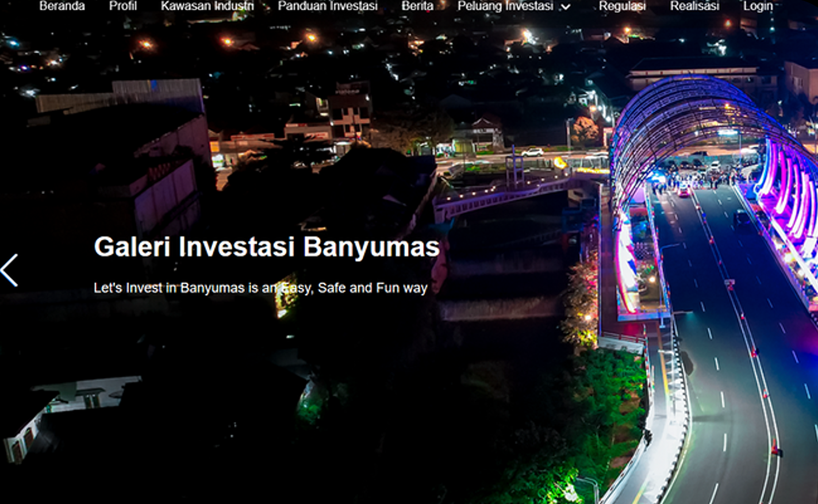Screen dimensions: 818x504
Task: Navigate to the Profil page
Action: click(122, 6)
